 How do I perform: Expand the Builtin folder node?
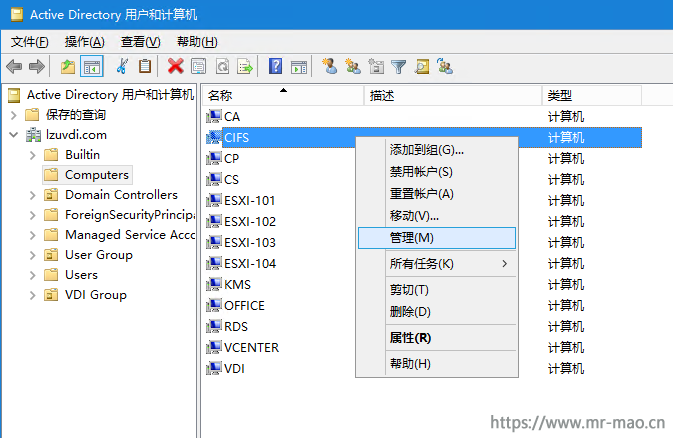[33, 155]
